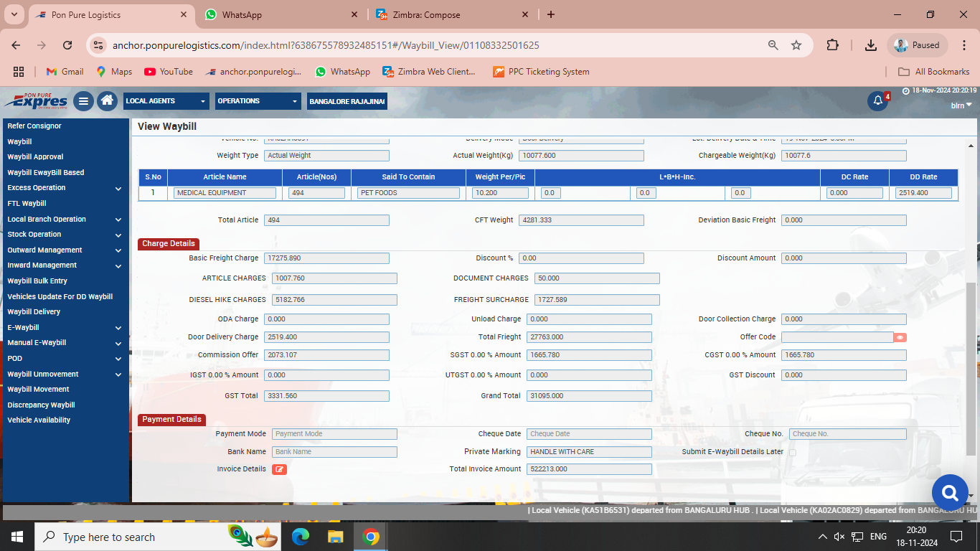980x551 pixels.
Task: Select Waybill Approval in sidebar
Action: tap(35, 157)
